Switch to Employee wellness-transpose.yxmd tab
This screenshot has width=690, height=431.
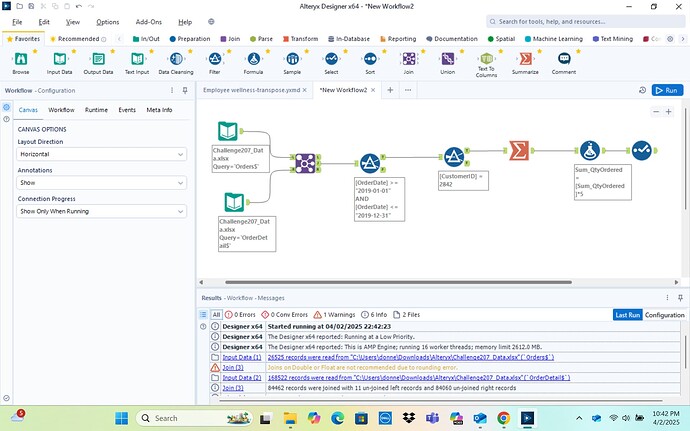click(252, 90)
